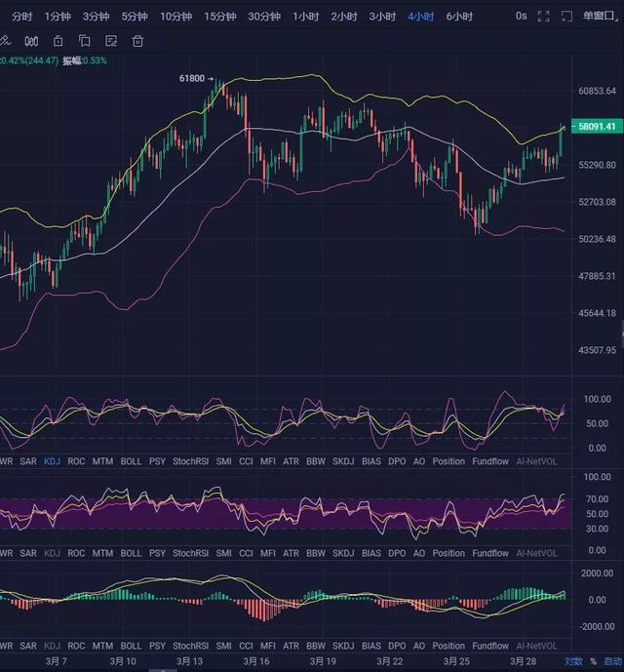Viewport: 624px width, 672px height.
Task: Select the 30分钟 timeframe tab
Action: point(265,17)
